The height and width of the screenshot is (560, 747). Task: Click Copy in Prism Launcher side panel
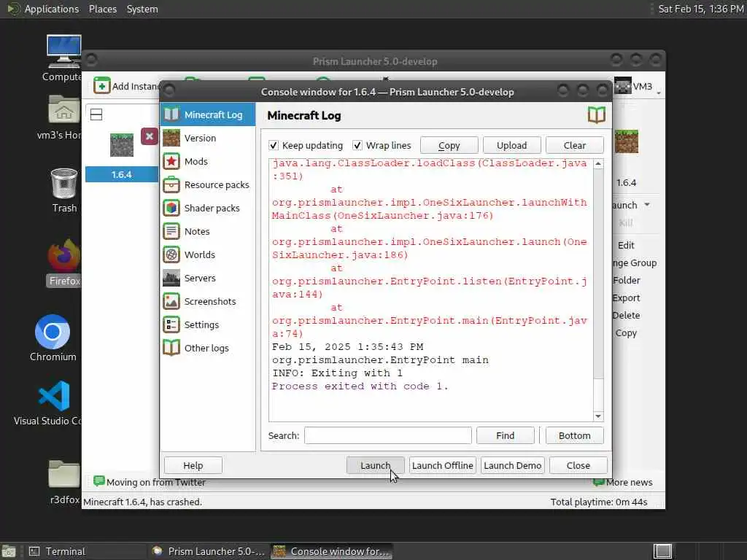(626, 332)
